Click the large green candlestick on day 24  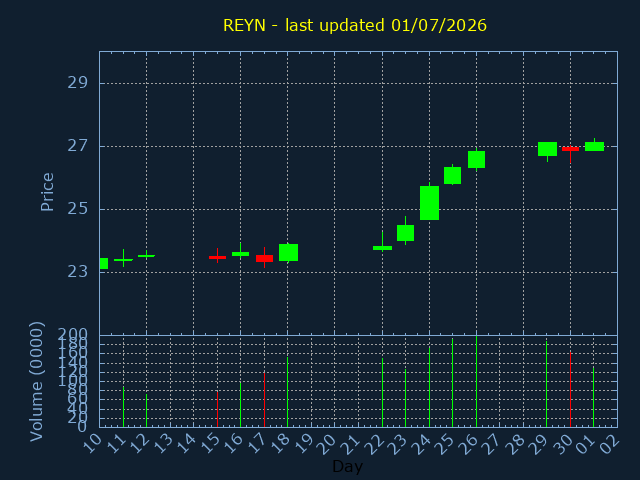[x=429, y=203]
